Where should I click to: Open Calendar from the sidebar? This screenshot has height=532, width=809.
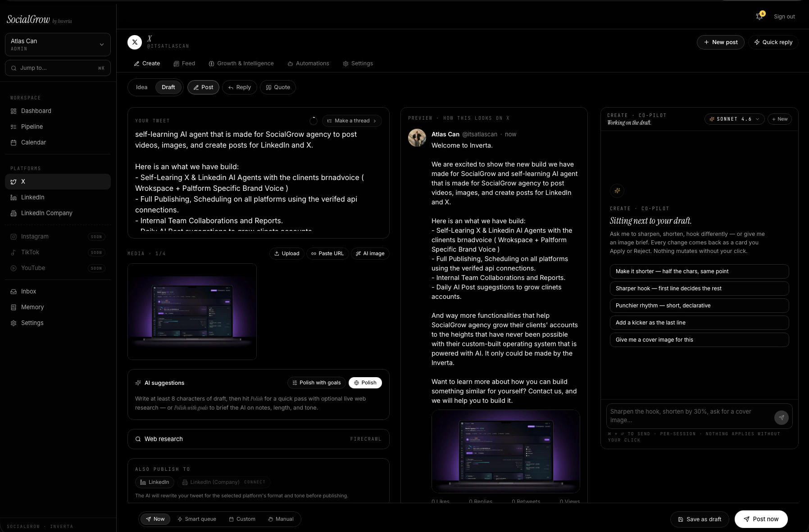(x=58, y=142)
